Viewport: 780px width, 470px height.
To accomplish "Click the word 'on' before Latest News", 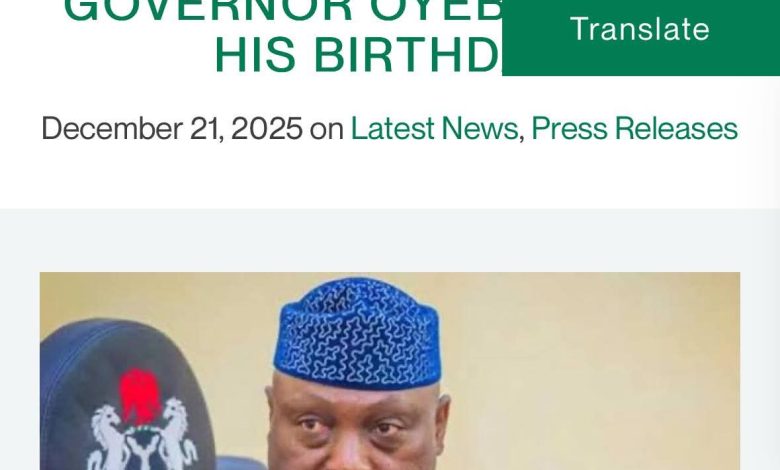I will [326, 129].
